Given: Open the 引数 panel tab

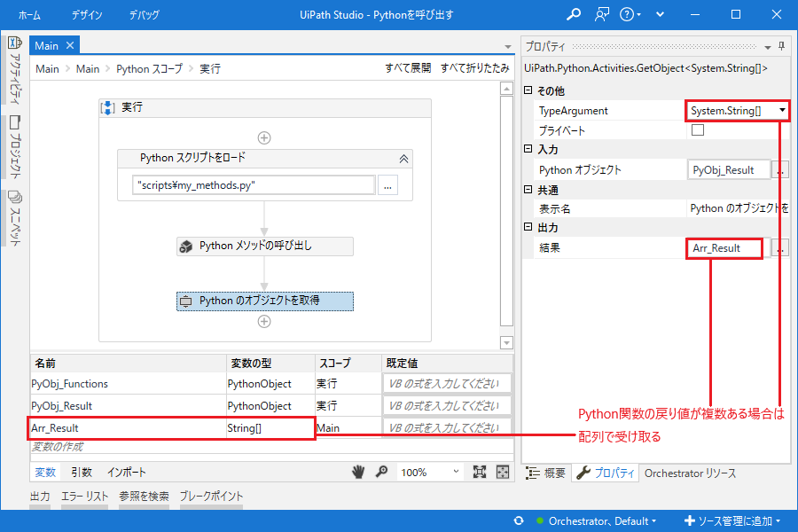Looking at the screenshot, I should click(82, 473).
